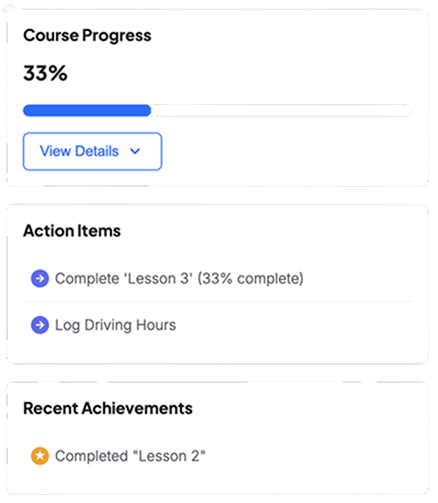Open the Complete 'Lesson 3' action item
The width and height of the screenshot is (438, 503).
click(217, 280)
